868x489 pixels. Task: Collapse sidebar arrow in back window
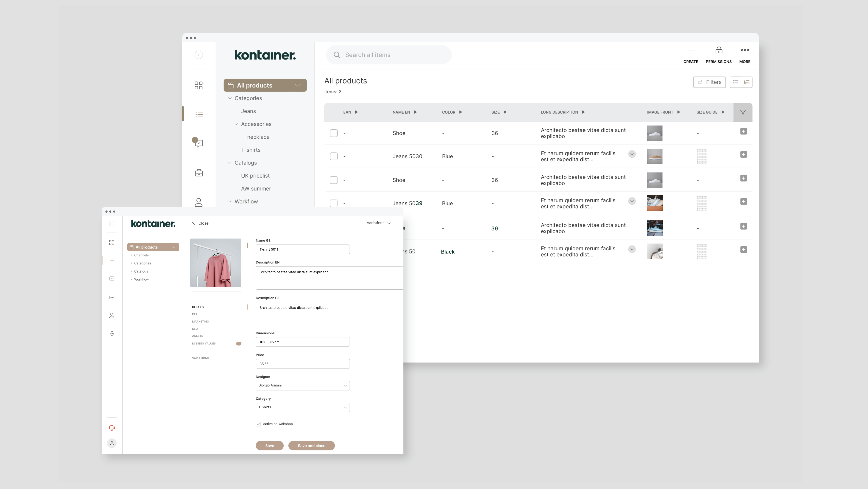tap(198, 55)
